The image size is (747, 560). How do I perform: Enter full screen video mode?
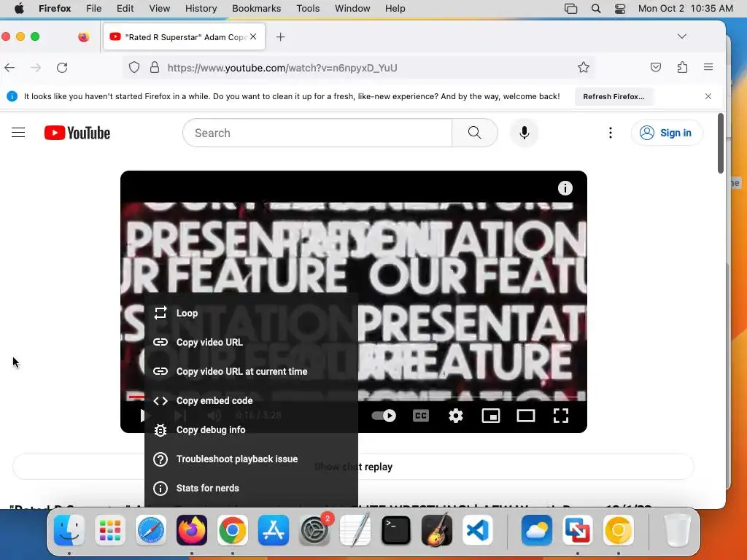pos(561,416)
